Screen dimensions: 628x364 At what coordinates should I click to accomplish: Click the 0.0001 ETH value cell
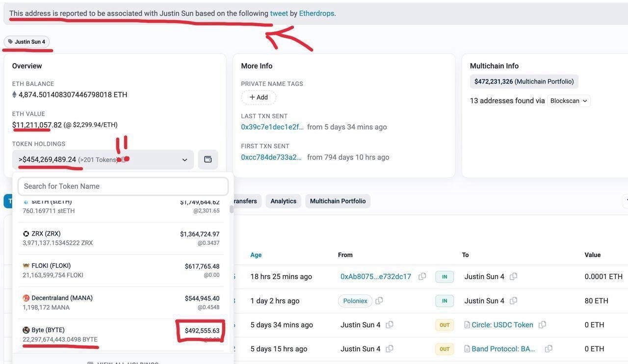point(603,277)
